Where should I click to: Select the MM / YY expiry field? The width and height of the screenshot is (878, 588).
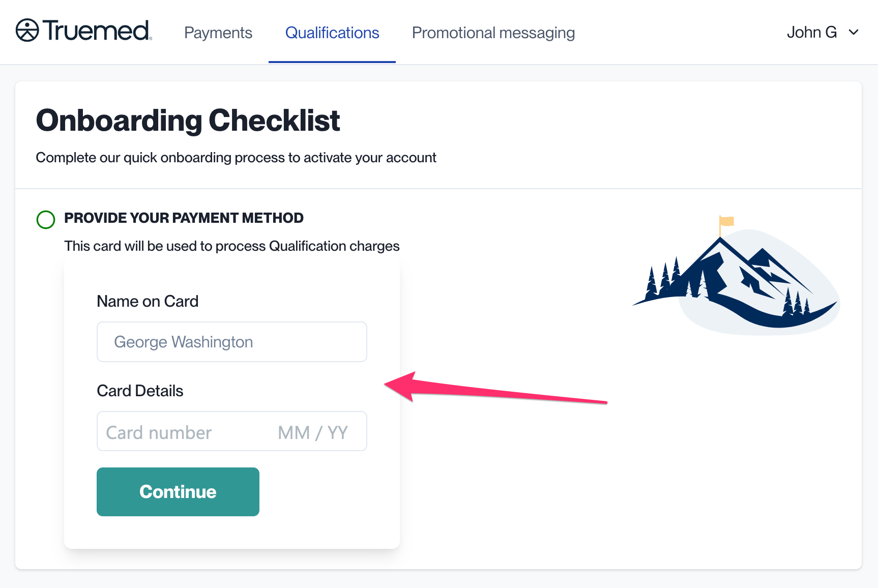point(312,431)
